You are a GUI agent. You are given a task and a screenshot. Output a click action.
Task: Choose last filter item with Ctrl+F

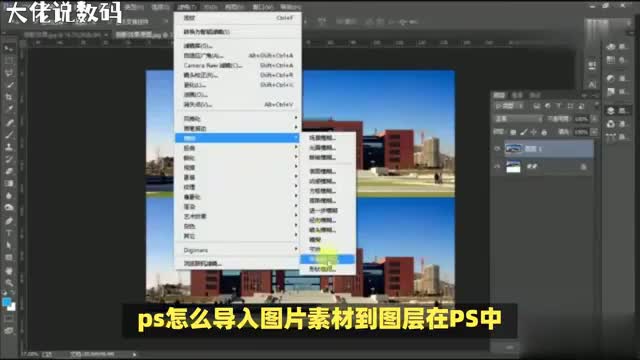click(x=237, y=18)
